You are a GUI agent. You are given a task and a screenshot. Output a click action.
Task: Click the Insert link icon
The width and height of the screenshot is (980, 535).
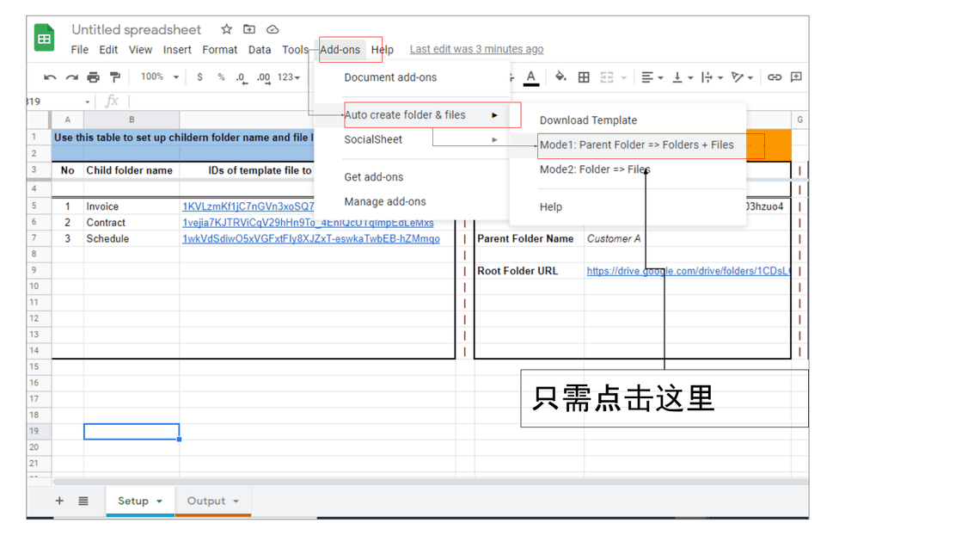tap(774, 77)
